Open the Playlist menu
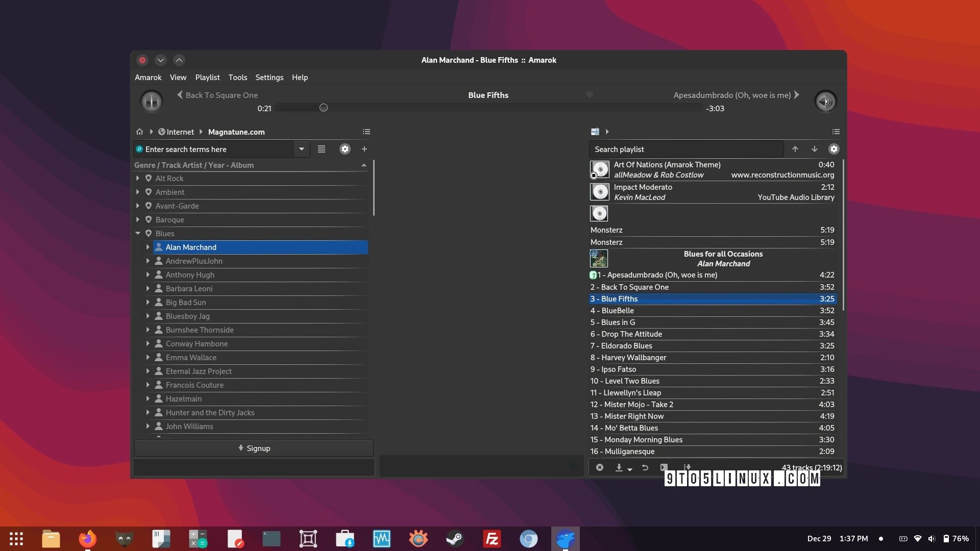The width and height of the screenshot is (980, 551). tap(207, 78)
